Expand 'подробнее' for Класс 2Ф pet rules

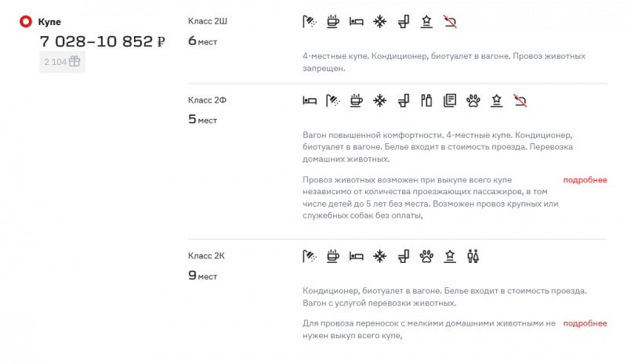click(x=585, y=180)
